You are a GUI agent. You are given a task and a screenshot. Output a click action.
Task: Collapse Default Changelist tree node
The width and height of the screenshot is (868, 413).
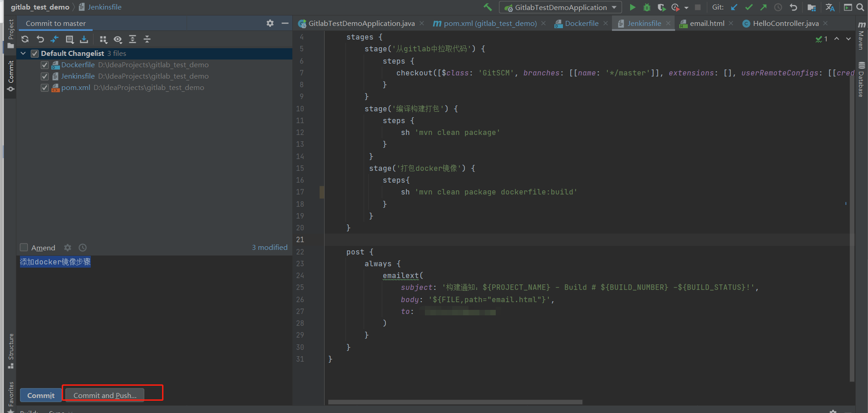[x=23, y=53]
